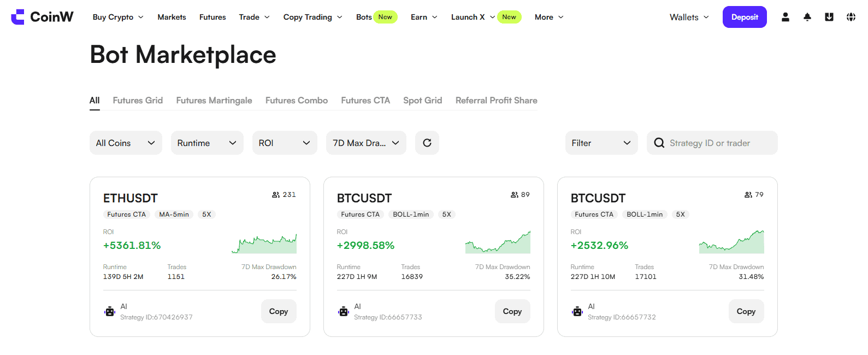The image size is (868, 355).
Task: Click the AI robot icon for strategy 670426937
Action: tap(110, 311)
